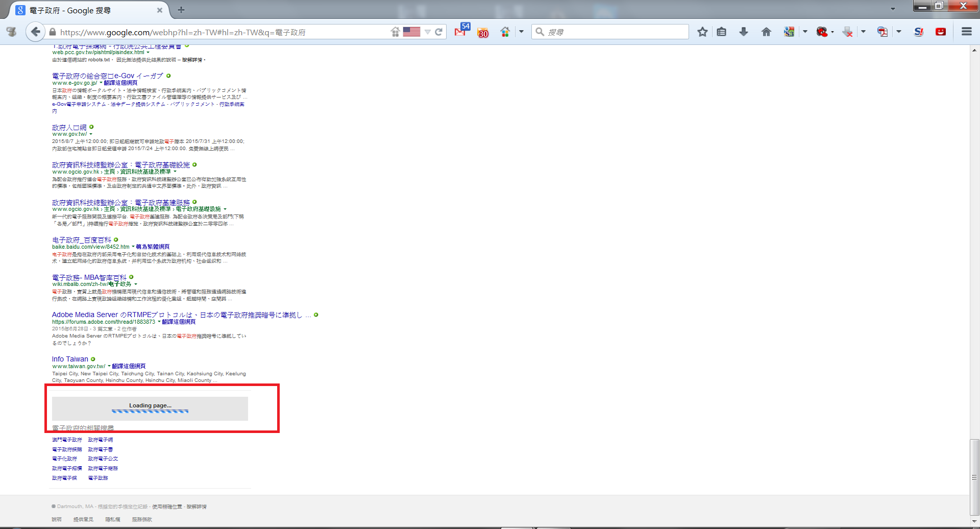This screenshot has height=529, width=980.
Task: Click the browser back arrow button
Action: tap(35, 32)
